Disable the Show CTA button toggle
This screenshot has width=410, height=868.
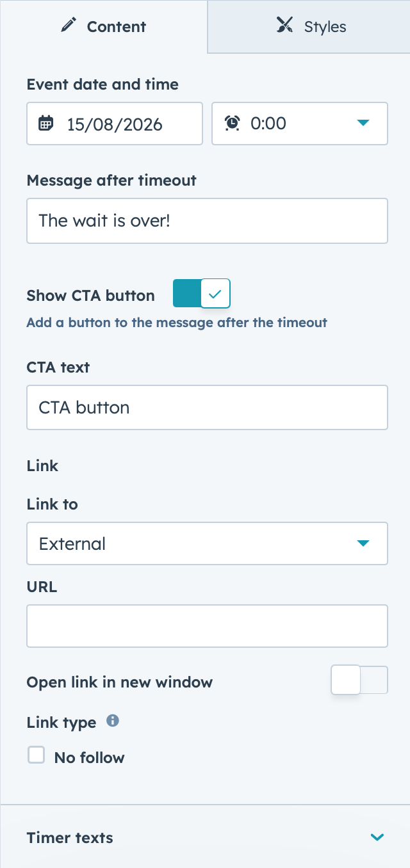tap(201, 294)
